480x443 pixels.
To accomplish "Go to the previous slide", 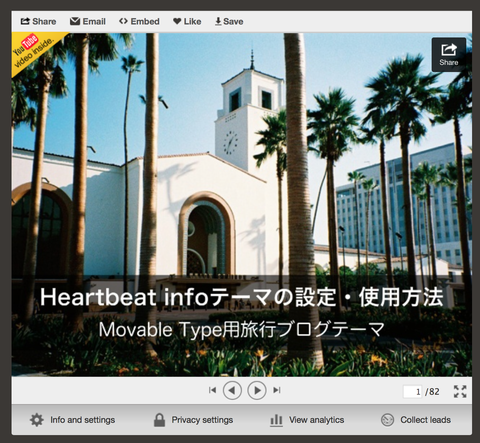I will tap(232, 390).
